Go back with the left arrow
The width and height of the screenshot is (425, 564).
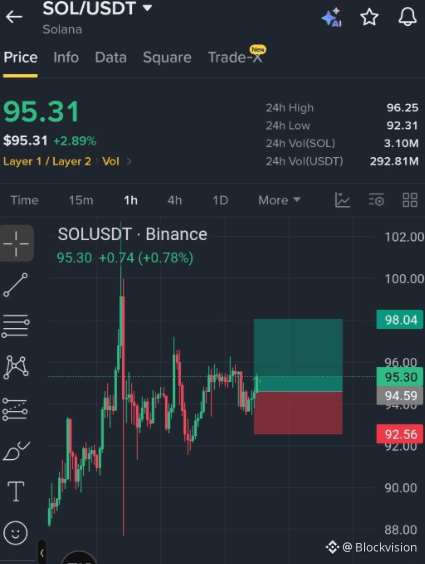(x=14, y=17)
